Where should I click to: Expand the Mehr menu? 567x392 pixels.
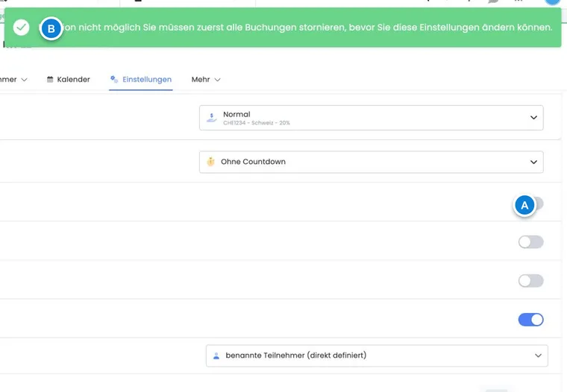pos(206,80)
